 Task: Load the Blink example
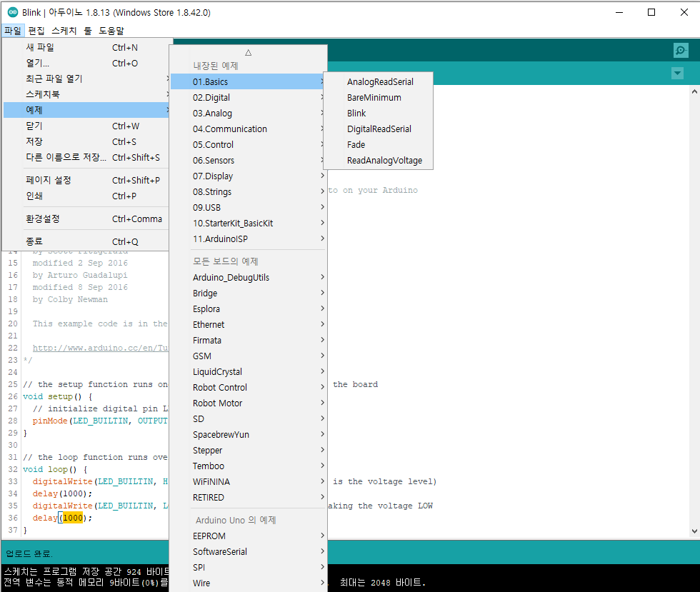coord(378,113)
